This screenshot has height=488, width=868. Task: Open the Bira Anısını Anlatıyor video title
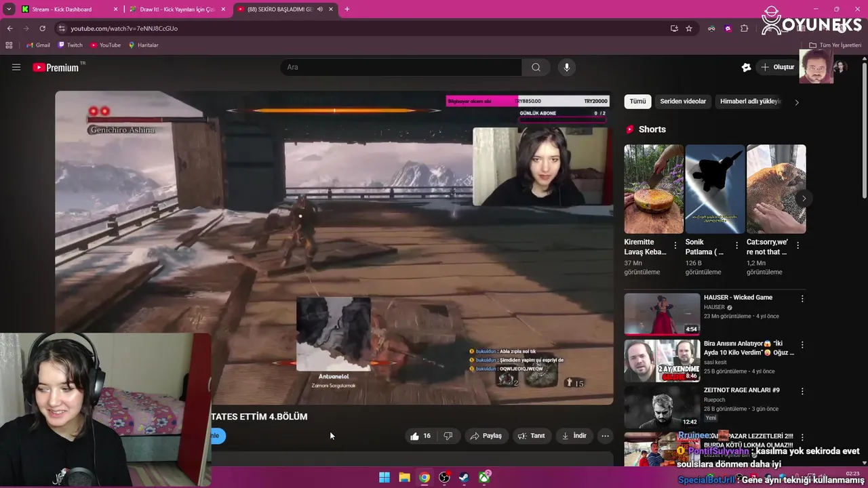[749, 348]
